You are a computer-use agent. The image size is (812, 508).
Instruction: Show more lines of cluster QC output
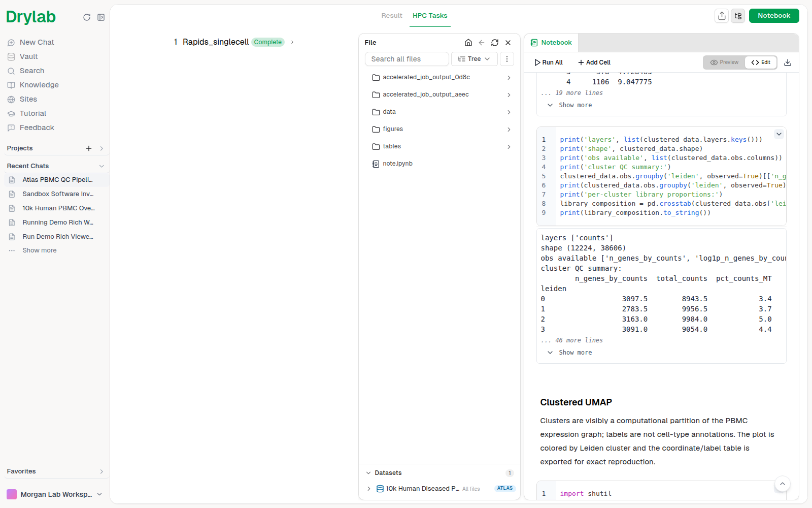[x=569, y=353]
